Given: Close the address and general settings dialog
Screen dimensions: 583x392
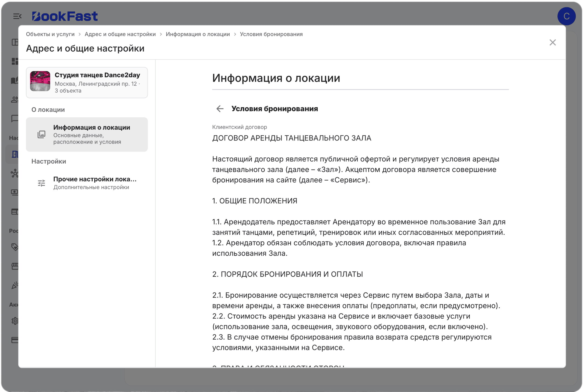Looking at the screenshot, I should 552,43.
